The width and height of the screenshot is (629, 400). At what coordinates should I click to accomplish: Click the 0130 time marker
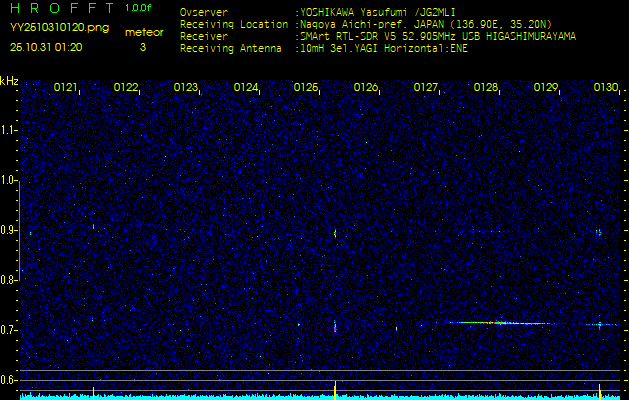point(606,88)
